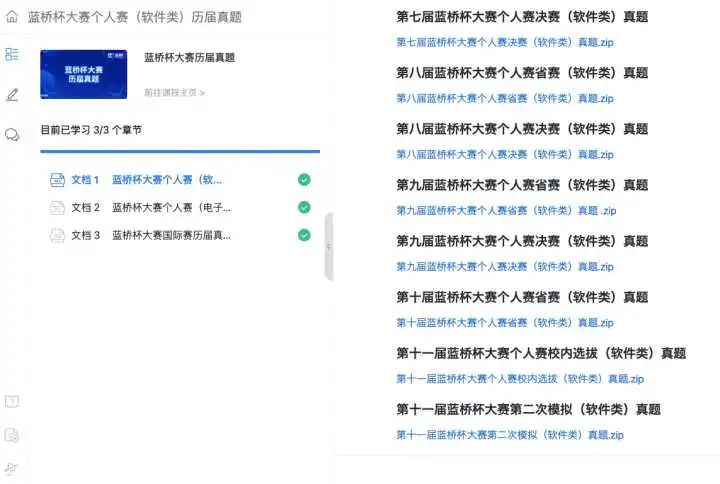Click the document icon for 文档 2
Screen dimensions: 720x484
[57, 208]
